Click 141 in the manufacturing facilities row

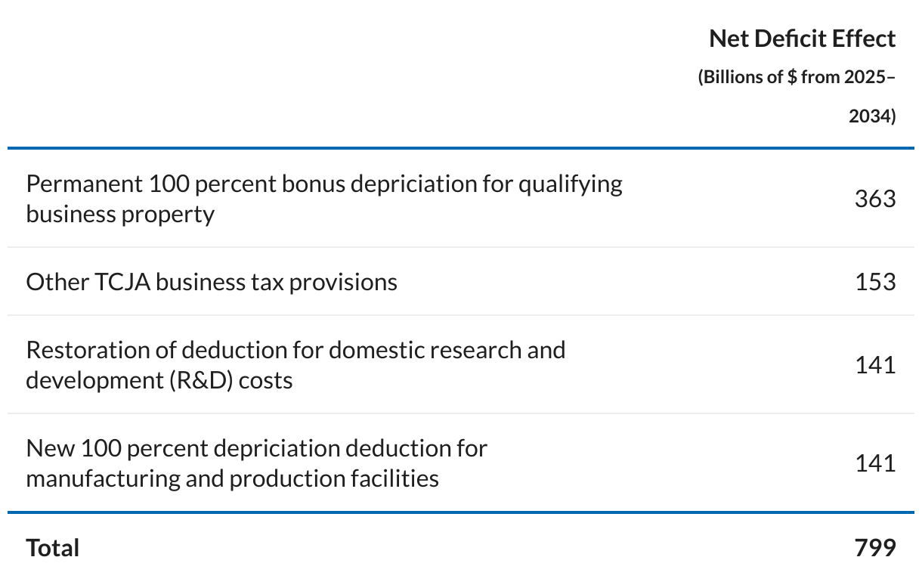coord(874,463)
